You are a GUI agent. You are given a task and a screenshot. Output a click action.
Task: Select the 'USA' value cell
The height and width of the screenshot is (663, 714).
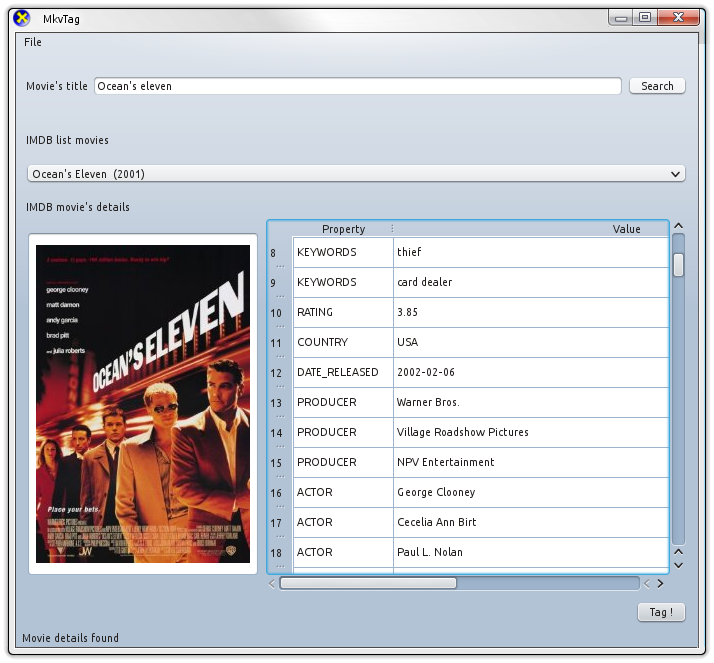(x=531, y=342)
